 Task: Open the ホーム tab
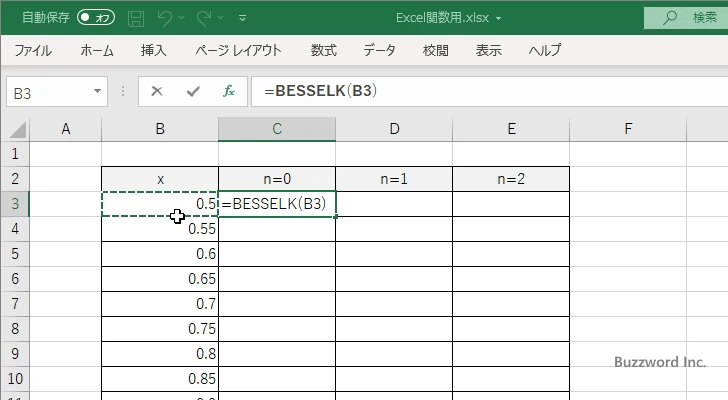tap(97, 50)
